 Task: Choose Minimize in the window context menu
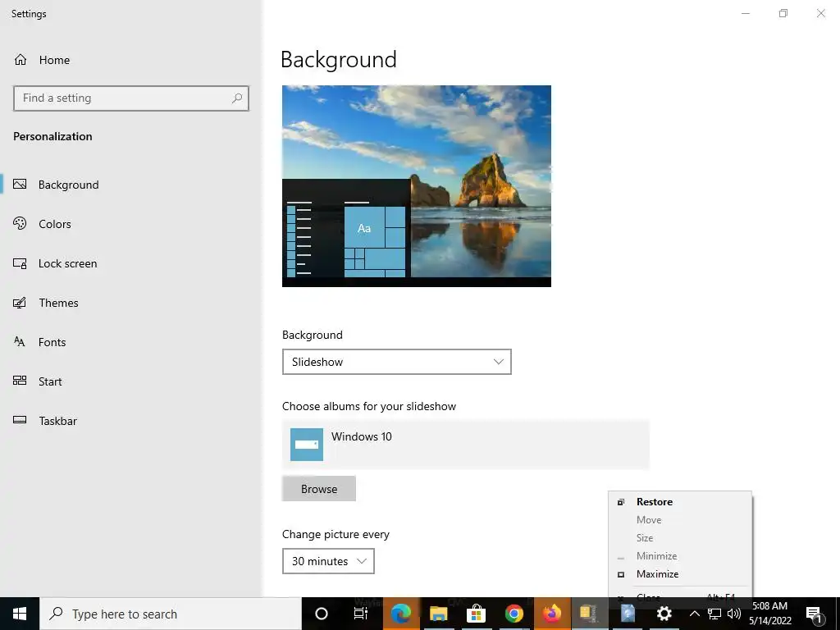pyautogui.click(x=680, y=556)
